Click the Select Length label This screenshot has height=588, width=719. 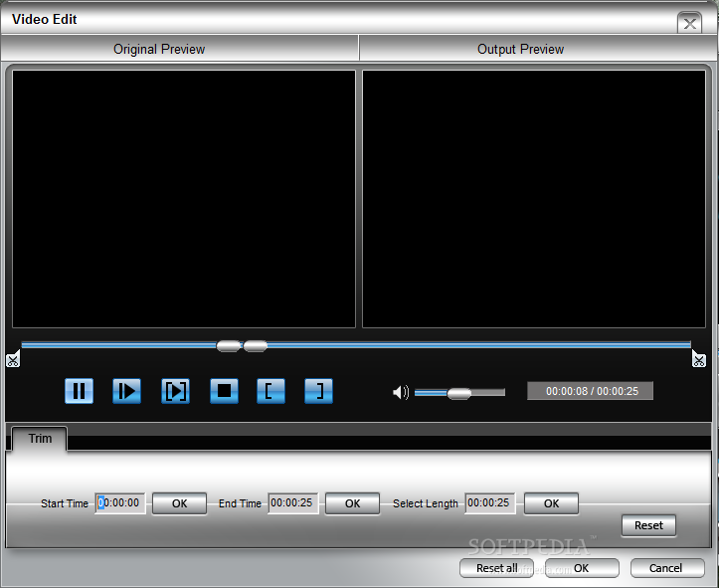(x=425, y=503)
